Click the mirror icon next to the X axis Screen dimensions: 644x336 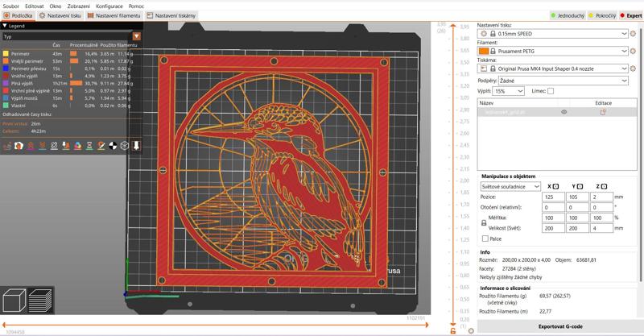tap(555, 187)
